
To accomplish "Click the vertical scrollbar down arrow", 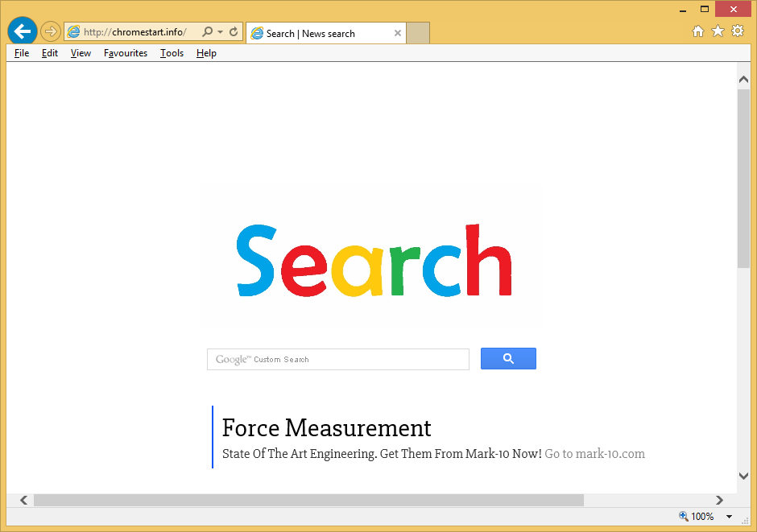I will [x=743, y=476].
